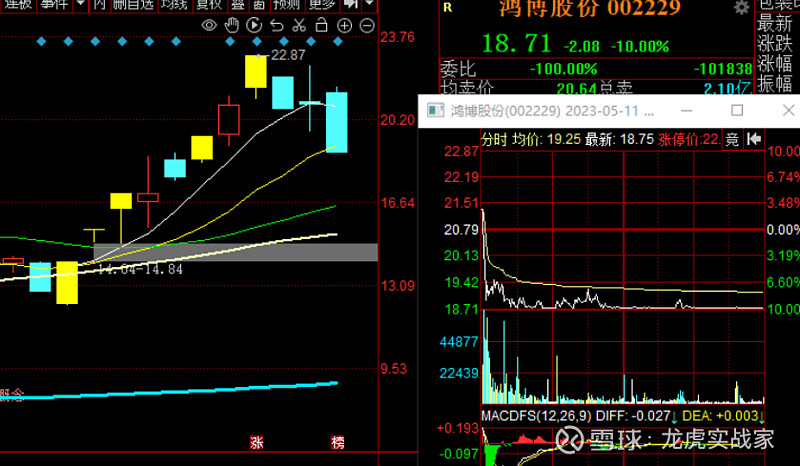The height and width of the screenshot is (466, 800).
Task: Toggle the padlock lock icon
Action: coord(321,24)
